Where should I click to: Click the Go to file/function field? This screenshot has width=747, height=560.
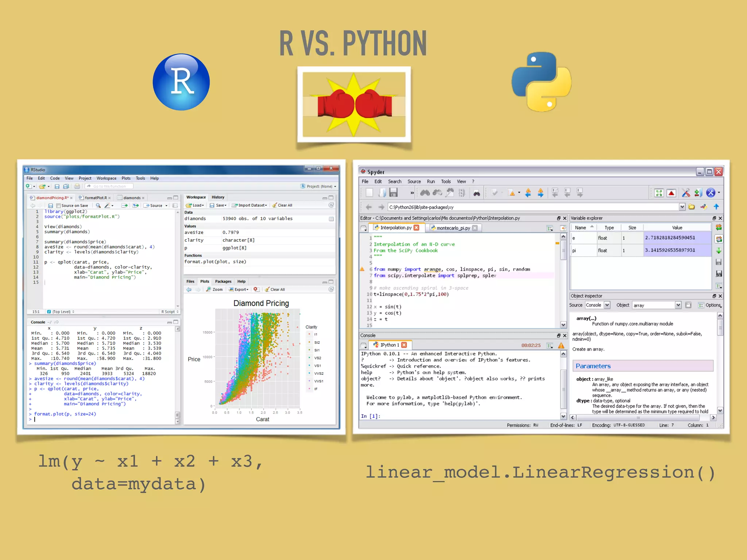click(109, 186)
